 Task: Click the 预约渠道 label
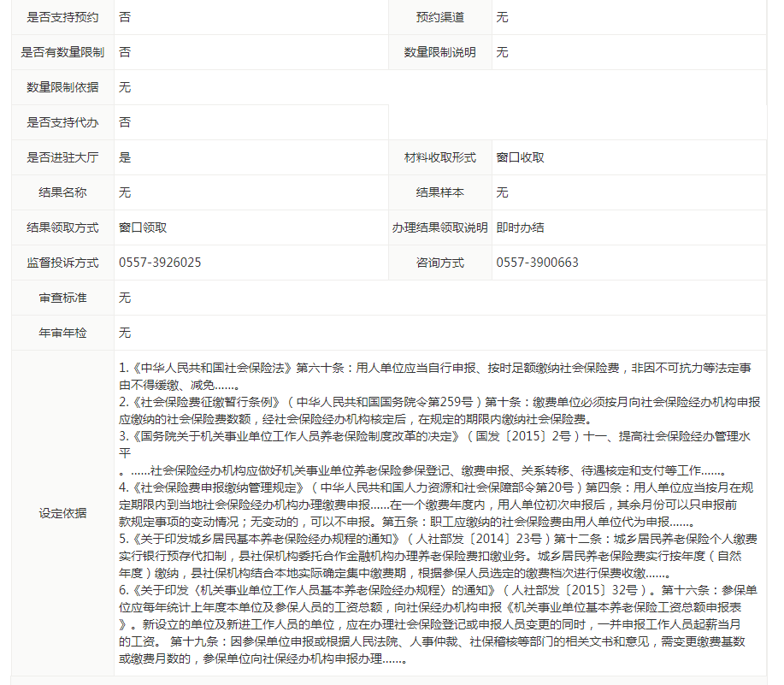click(439, 17)
